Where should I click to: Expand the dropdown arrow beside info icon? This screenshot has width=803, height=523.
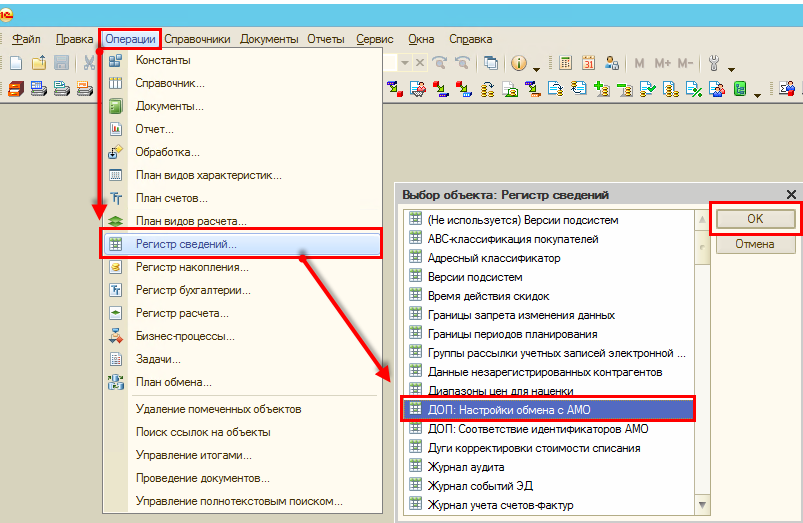(536, 69)
